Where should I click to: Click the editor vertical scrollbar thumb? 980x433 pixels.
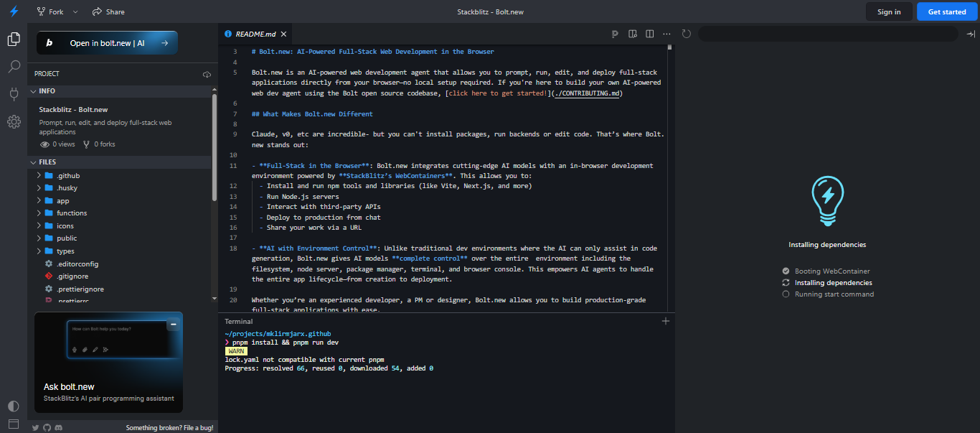(669, 47)
